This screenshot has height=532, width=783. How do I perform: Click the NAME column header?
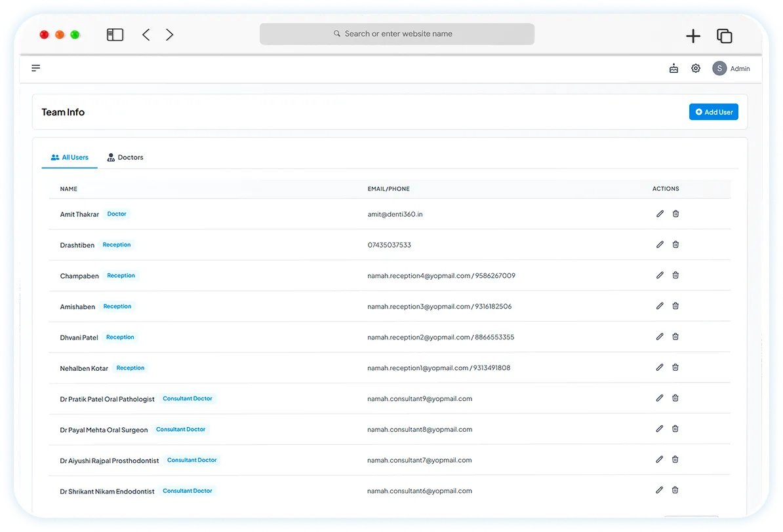coord(69,189)
